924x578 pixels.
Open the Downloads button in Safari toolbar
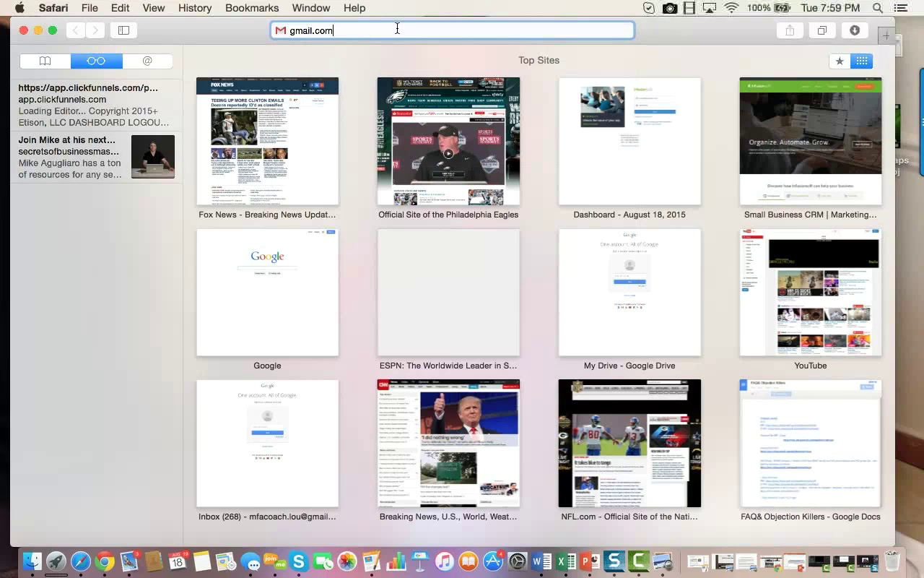click(x=855, y=30)
